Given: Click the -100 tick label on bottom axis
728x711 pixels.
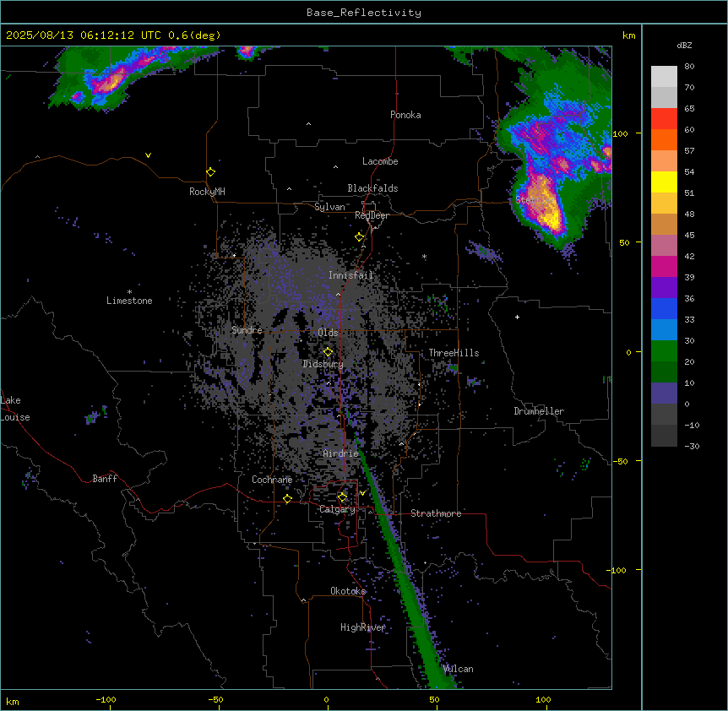Looking at the screenshot, I should (106, 699).
